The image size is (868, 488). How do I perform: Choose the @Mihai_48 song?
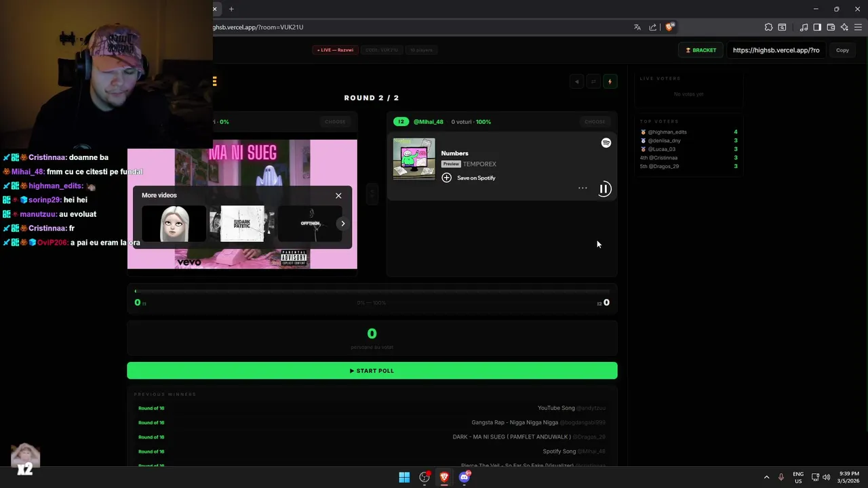tap(595, 122)
